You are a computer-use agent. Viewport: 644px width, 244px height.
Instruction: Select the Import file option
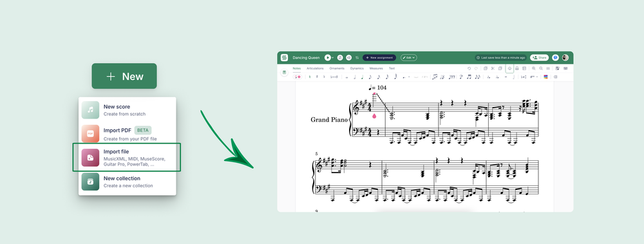pyautogui.click(x=126, y=157)
